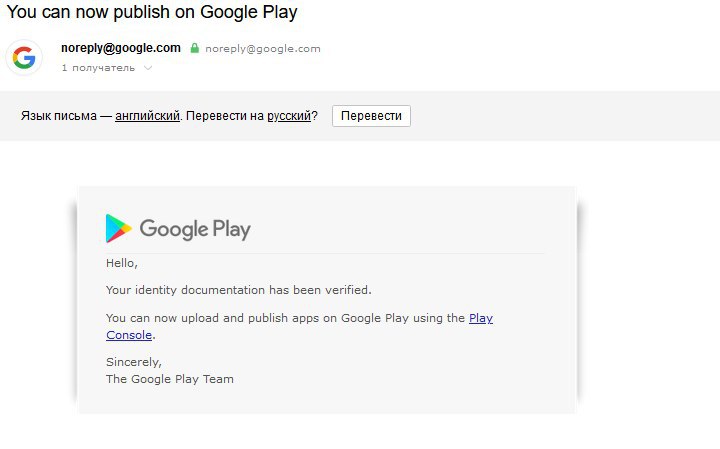Click the green lock security icon
720x449 pixels.
[195, 48]
